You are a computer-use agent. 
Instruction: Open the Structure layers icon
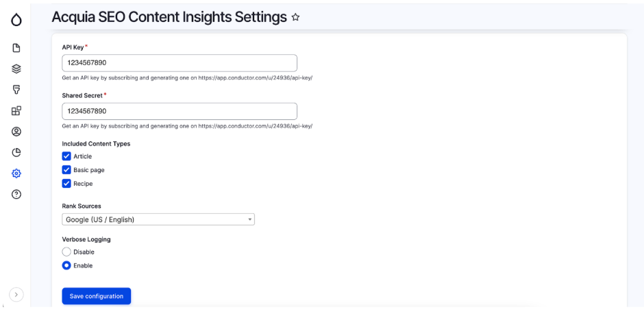pos(16,69)
